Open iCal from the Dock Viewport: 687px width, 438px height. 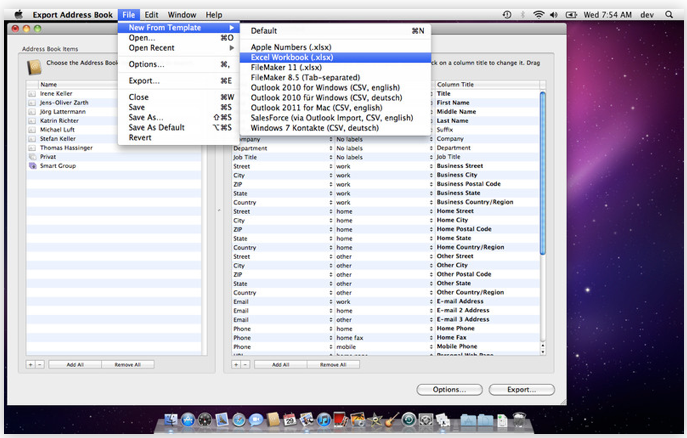(x=290, y=420)
